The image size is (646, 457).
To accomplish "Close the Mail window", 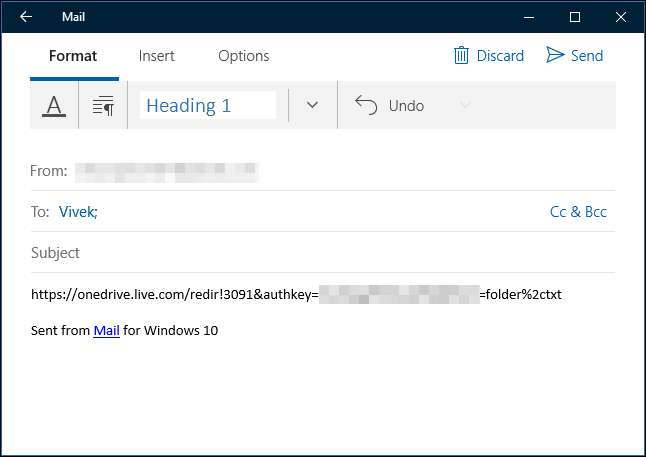I will coord(621,17).
